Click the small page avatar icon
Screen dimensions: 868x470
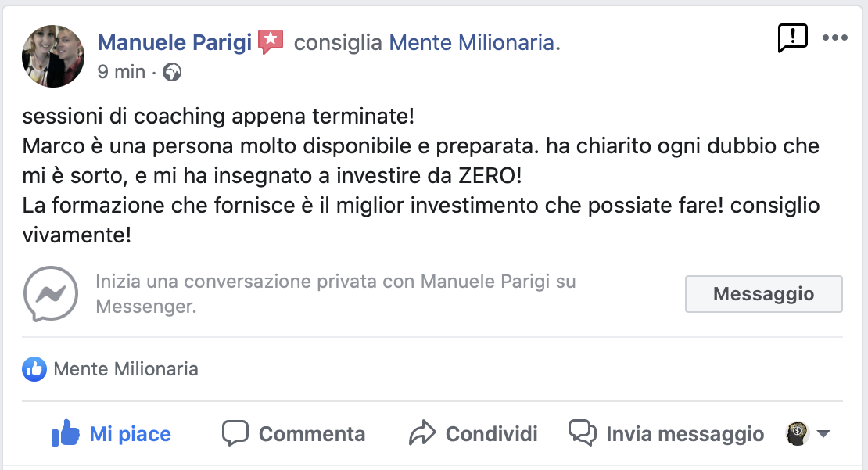[796, 432]
